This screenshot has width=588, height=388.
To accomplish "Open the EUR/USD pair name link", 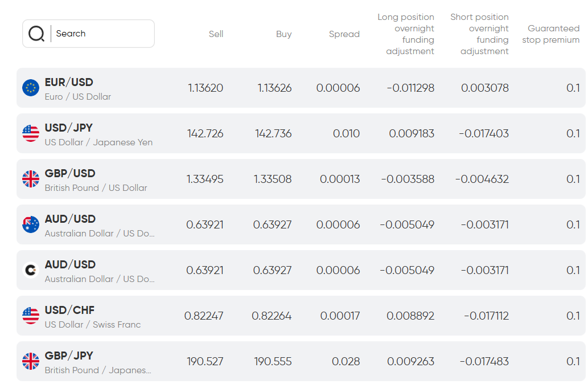I will pyautogui.click(x=69, y=83).
